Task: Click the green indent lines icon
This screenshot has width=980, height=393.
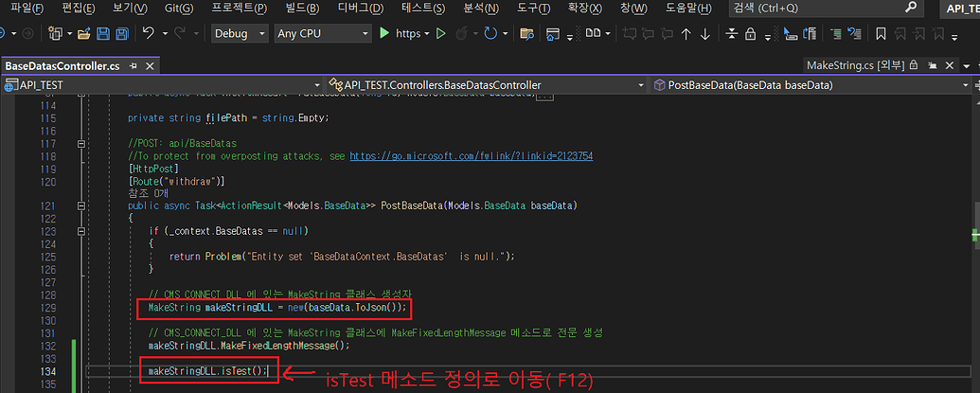Action: tap(836, 34)
